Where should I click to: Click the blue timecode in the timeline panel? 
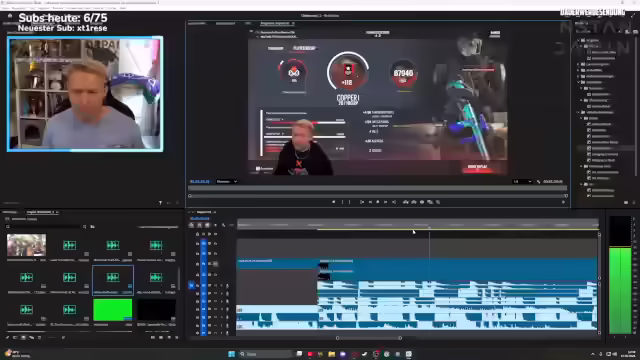[200, 218]
